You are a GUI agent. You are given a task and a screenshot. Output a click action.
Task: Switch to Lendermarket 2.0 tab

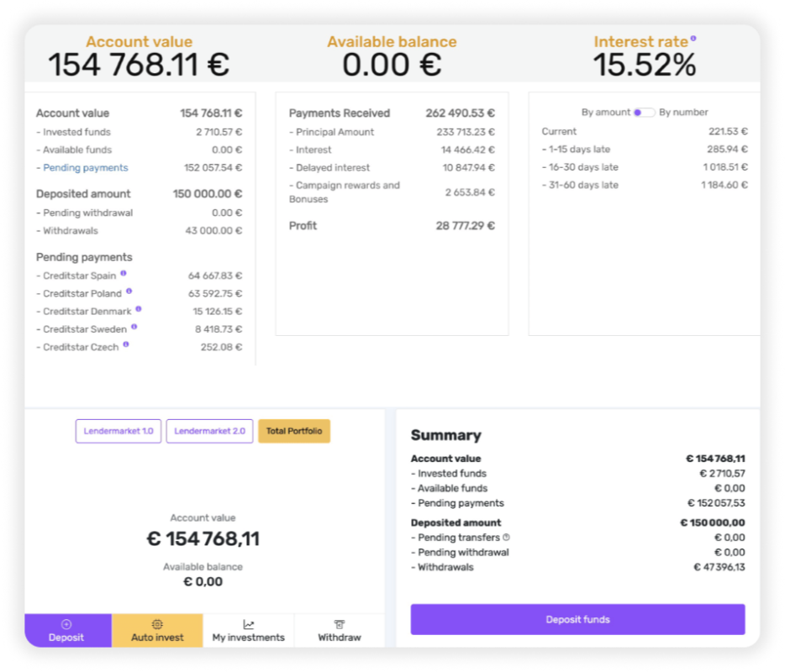click(x=209, y=431)
